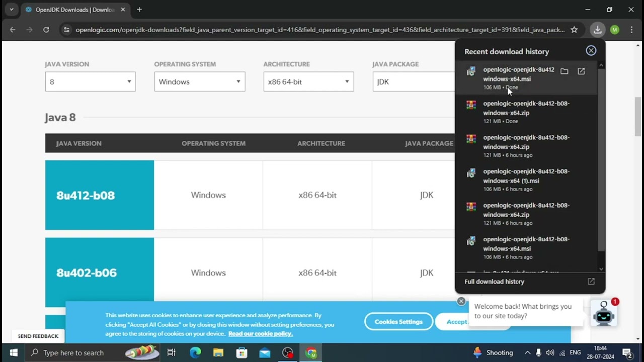Image resolution: width=644 pixels, height=362 pixels.
Task: Click the browser Back arrow
Action: coord(13,30)
